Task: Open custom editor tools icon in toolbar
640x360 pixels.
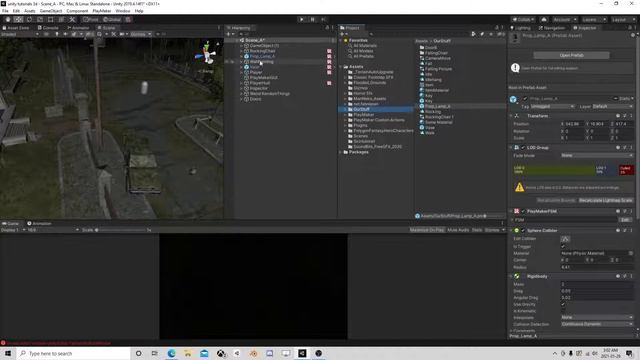Action: [x=72, y=19]
